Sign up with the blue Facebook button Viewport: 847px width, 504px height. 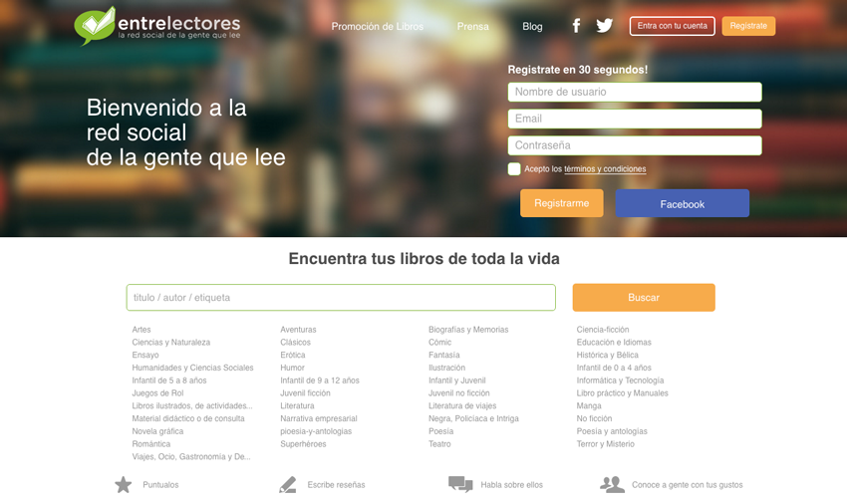[x=683, y=203]
